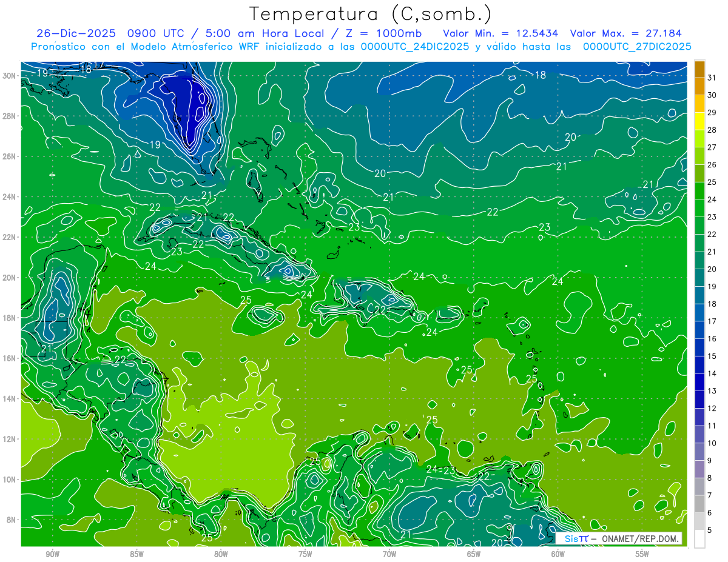Viewport: 728px width, 562px height.
Task: Click the '24N' latitude axis label
Action: coord(9,197)
